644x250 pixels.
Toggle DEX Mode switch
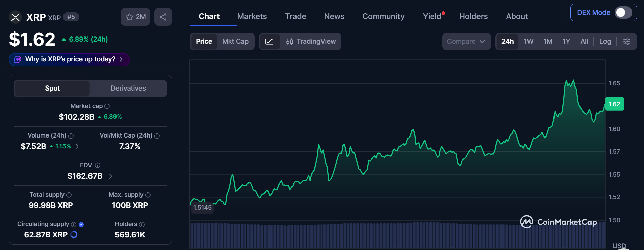(x=623, y=12)
